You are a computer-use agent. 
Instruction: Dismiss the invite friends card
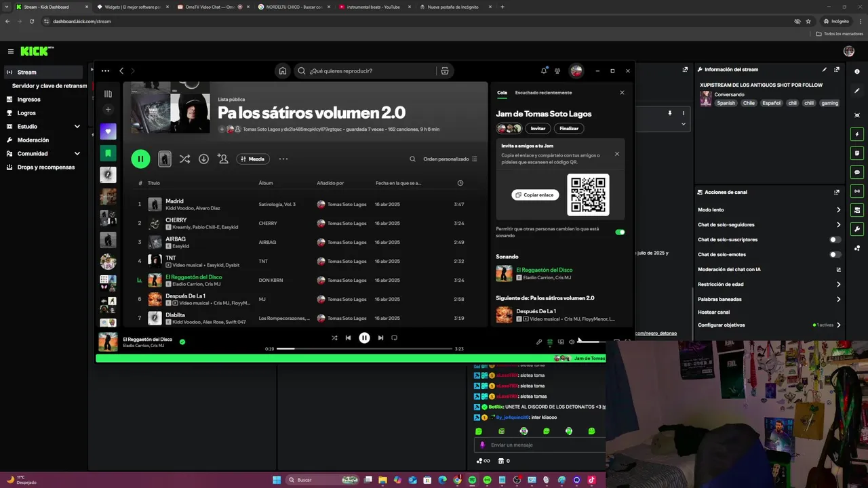point(616,154)
